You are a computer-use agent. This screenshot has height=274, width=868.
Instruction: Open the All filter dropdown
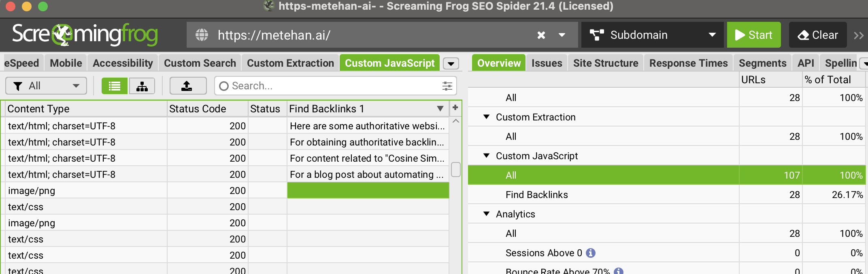(x=46, y=86)
